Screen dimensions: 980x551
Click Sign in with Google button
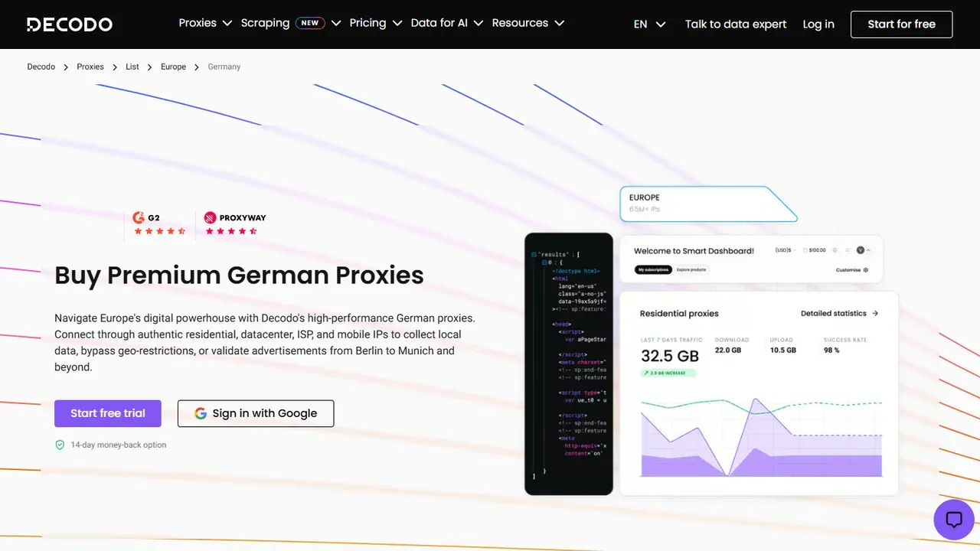point(256,413)
